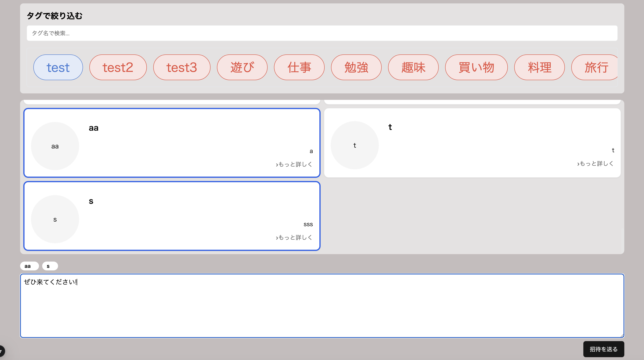Select the test2 tag chip
Screen dimensions: 644x360
pos(118,67)
